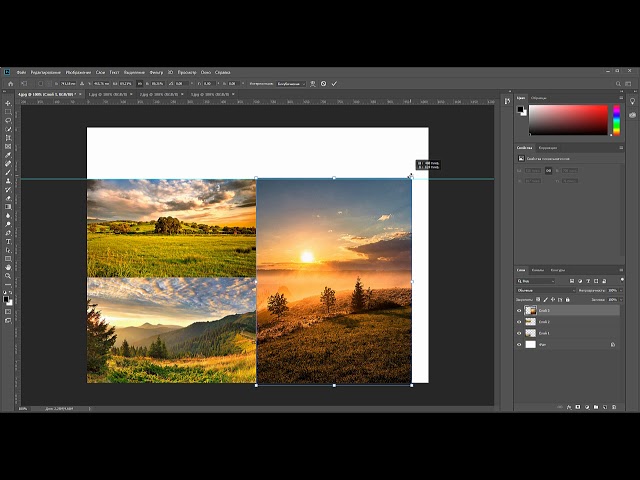
Task: Pick a color in the color field
Action: [x=567, y=119]
